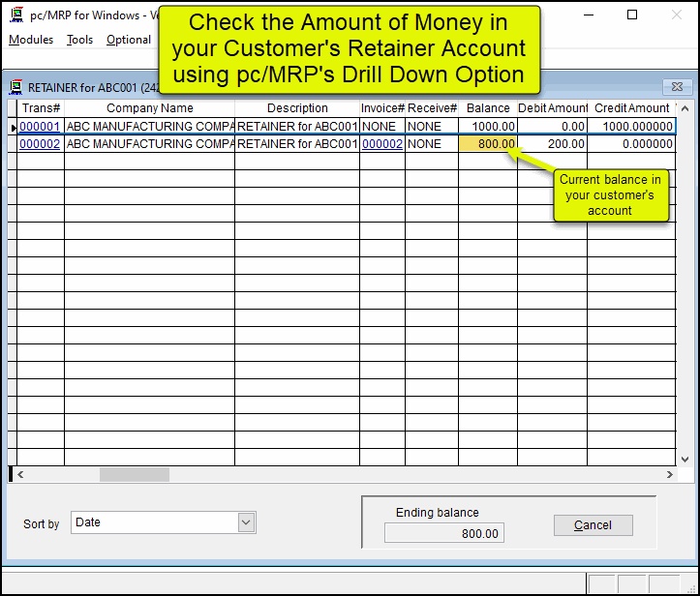This screenshot has width=700, height=596.
Task: Click the horizontal scrollbar right arrow
Action: [670, 474]
